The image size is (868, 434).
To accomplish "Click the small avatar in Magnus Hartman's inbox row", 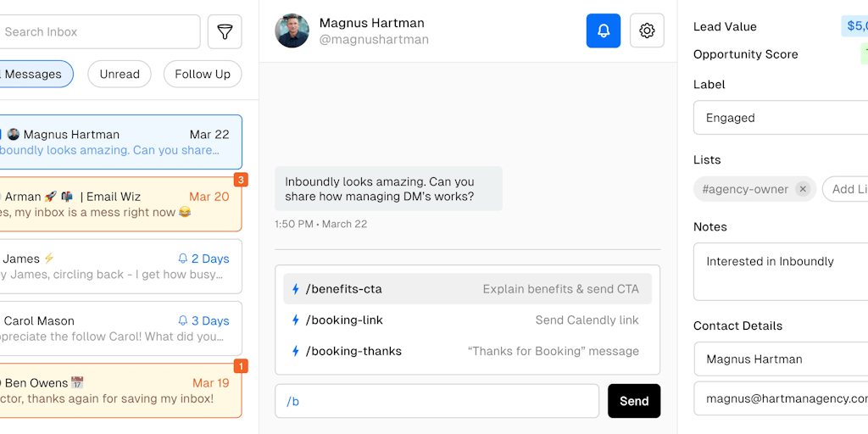I will click(14, 135).
